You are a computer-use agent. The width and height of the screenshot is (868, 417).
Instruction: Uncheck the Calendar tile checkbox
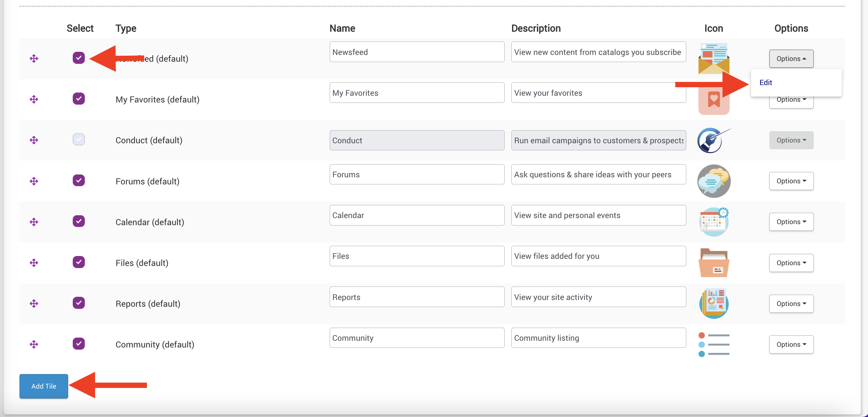(79, 221)
